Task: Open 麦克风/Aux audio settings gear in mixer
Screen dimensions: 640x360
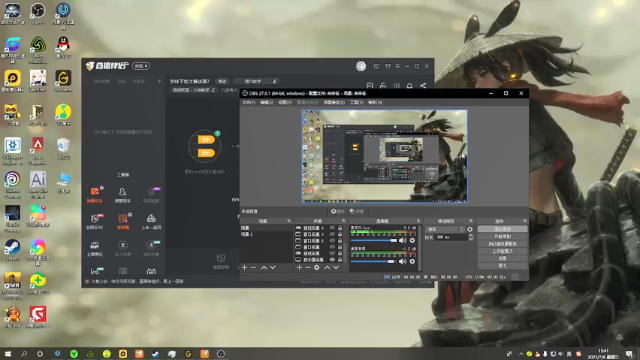Action: click(412, 240)
